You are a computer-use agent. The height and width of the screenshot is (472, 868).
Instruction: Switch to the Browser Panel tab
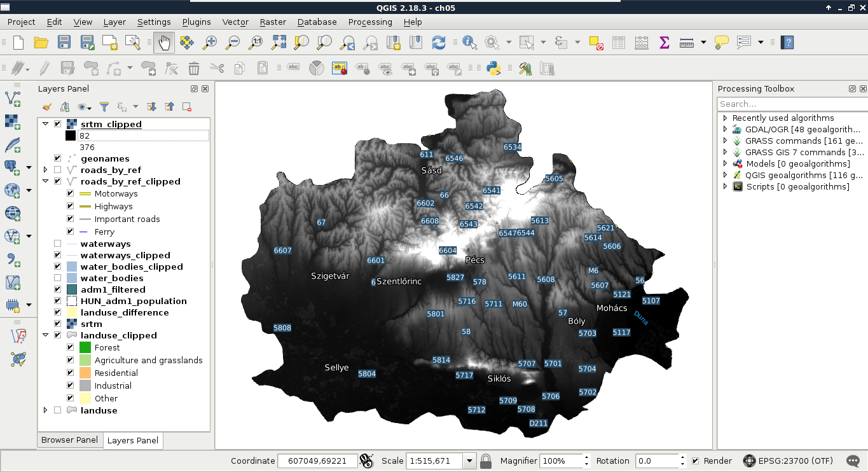[69, 440]
